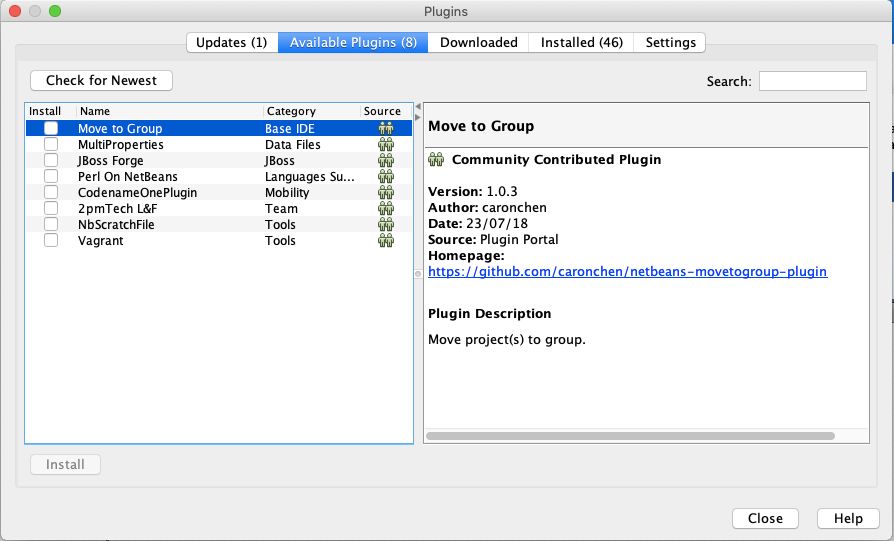Mark 2pmTech L&F for installation
The image size is (894, 541).
(x=51, y=208)
